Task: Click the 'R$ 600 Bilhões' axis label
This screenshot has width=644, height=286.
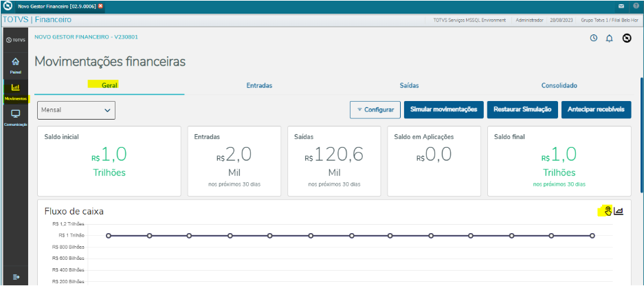Action: tap(68, 258)
